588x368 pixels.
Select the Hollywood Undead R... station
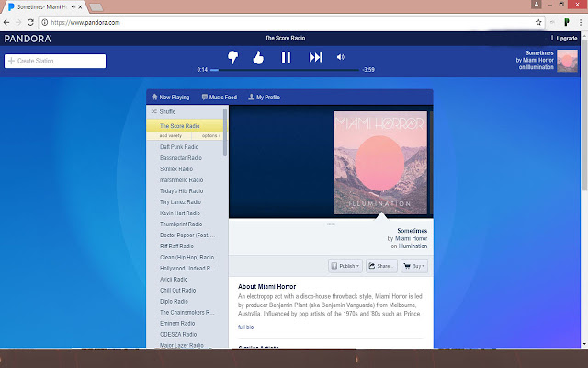coord(187,268)
